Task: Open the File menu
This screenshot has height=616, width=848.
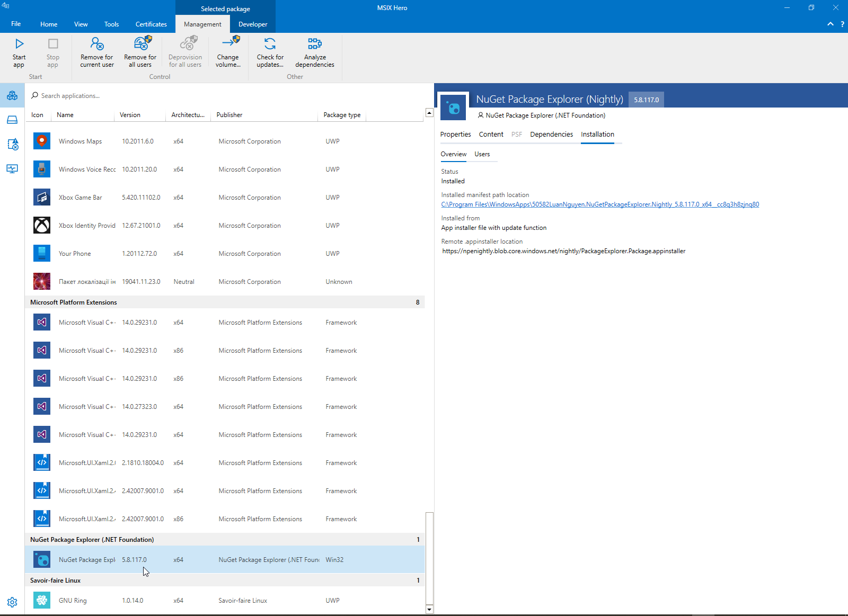Action: click(x=16, y=24)
